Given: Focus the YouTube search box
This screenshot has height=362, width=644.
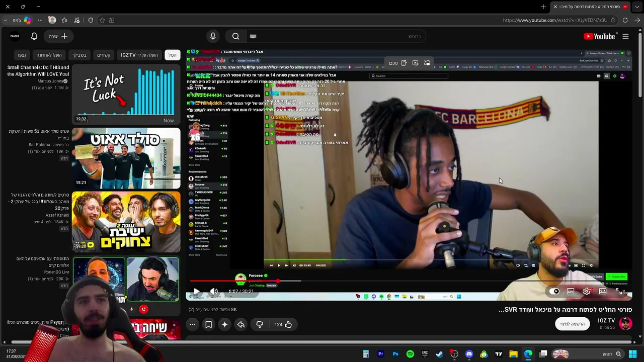Looking at the screenshot, I should tap(335, 36).
